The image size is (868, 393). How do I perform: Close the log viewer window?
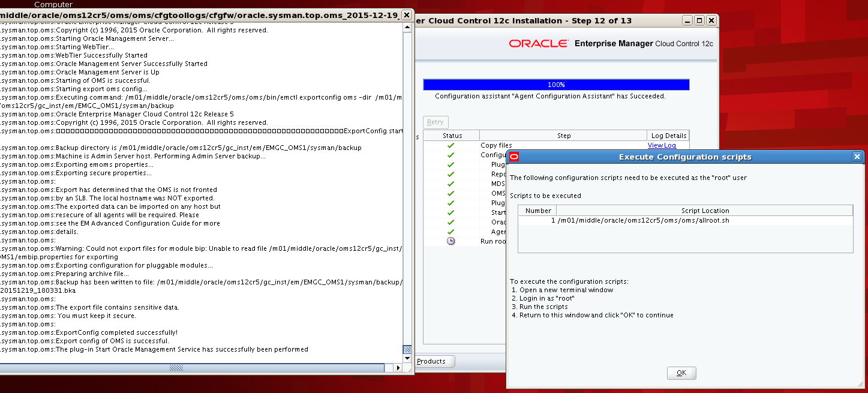(x=406, y=15)
